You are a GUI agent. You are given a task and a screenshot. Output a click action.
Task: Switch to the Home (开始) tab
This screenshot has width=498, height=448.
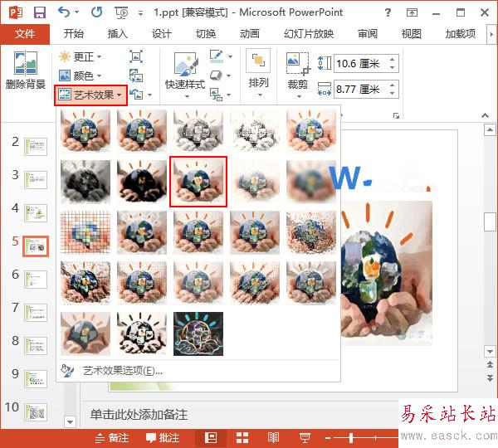pyautogui.click(x=74, y=34)
